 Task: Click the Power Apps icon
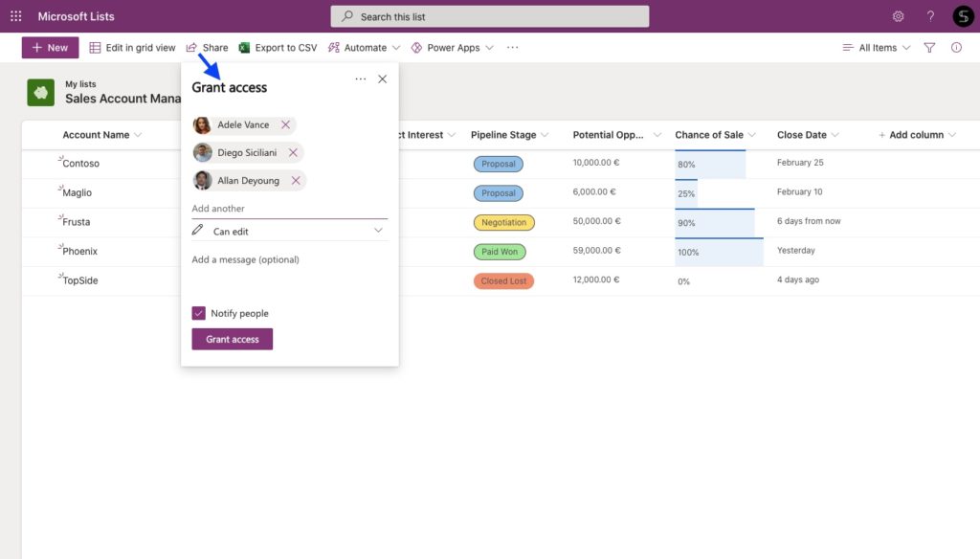(x=416, y=48)
